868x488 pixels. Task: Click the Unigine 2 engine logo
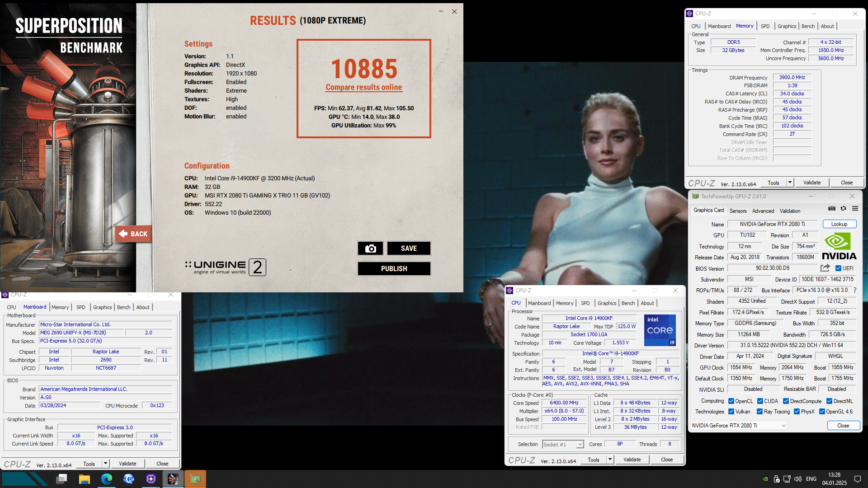(225, 267)
